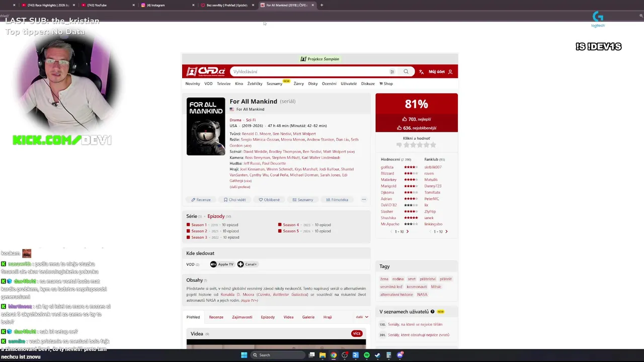Open the Season 4 link
The width and height of the screenshot is (644, 362).
pyautogui.click(x=291, y=225)
